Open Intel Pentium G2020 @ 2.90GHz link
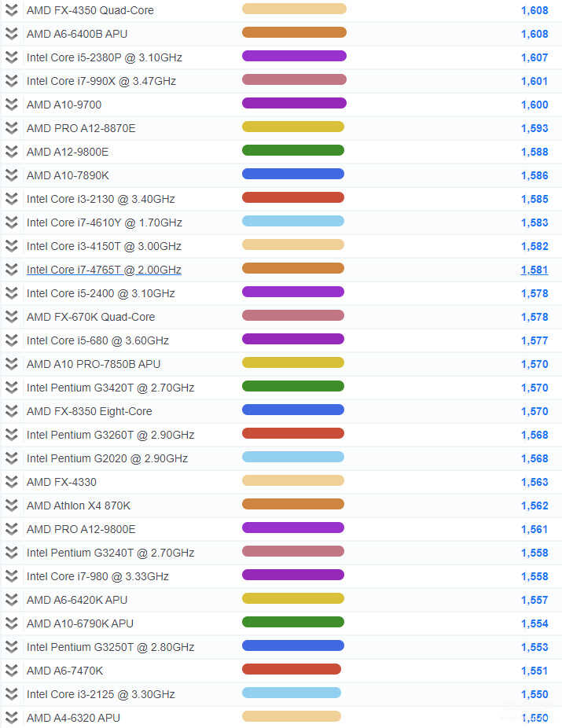This screenshot has width=562, height=728. (107, 458)
